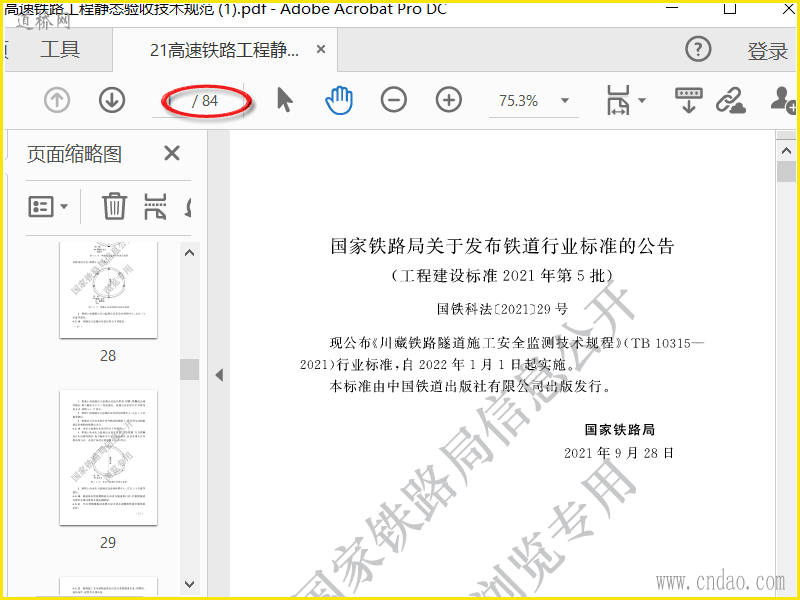Share link via cloud icon
The width and height of the screenshot is (800, 600).
[x=731, y=100]
